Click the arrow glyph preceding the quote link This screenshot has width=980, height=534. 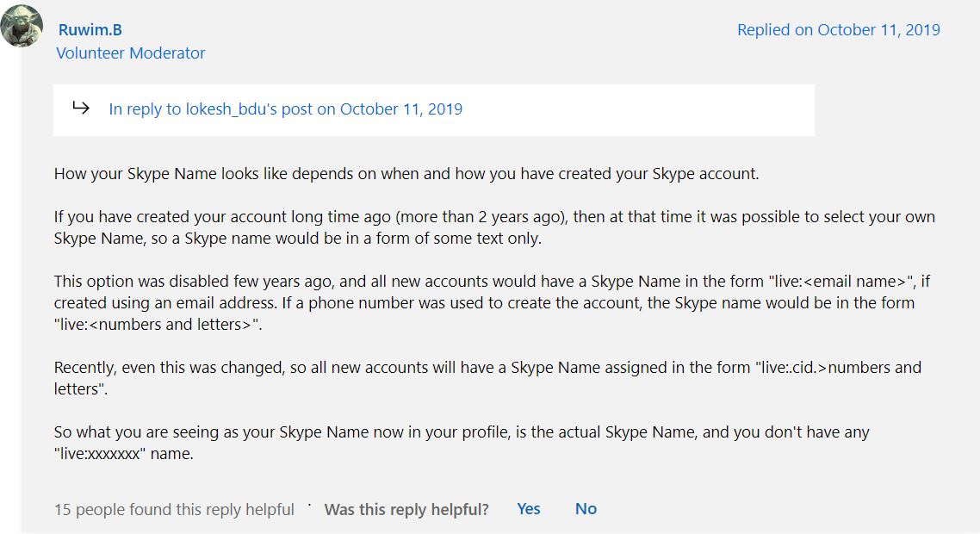[82, 108]
